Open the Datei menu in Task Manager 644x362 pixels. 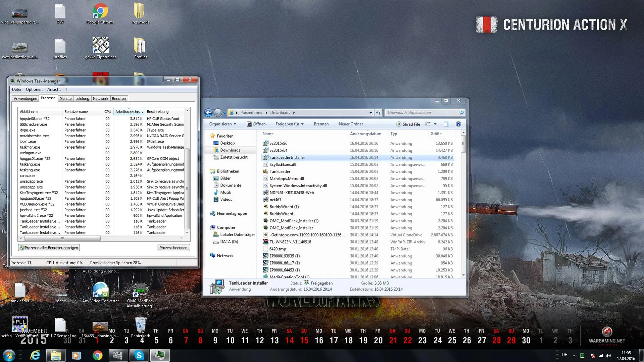click(16, 90)
